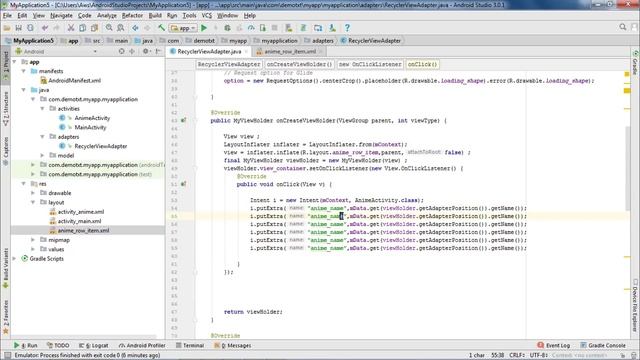This screenshot has height=360, width=640.
Task: Click the onCreateViewHolder() breadcrumb
Action: click(x=299, y=64)
